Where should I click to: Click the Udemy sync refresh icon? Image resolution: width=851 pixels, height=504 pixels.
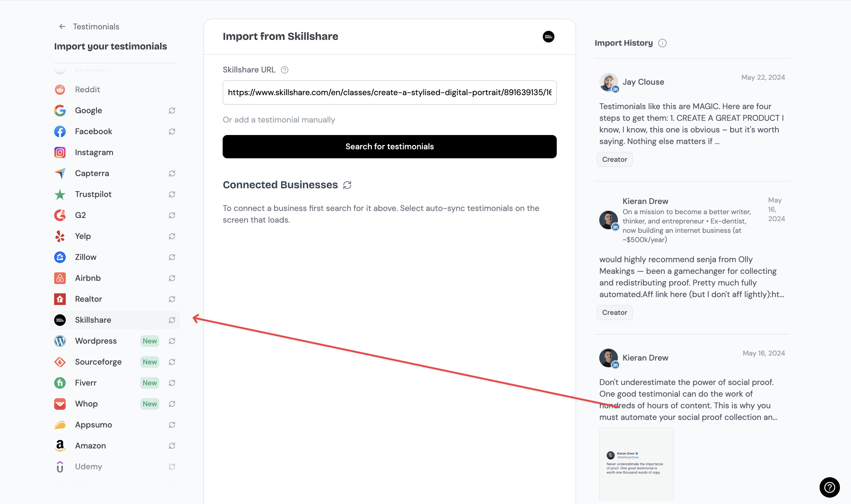(172, 467)
